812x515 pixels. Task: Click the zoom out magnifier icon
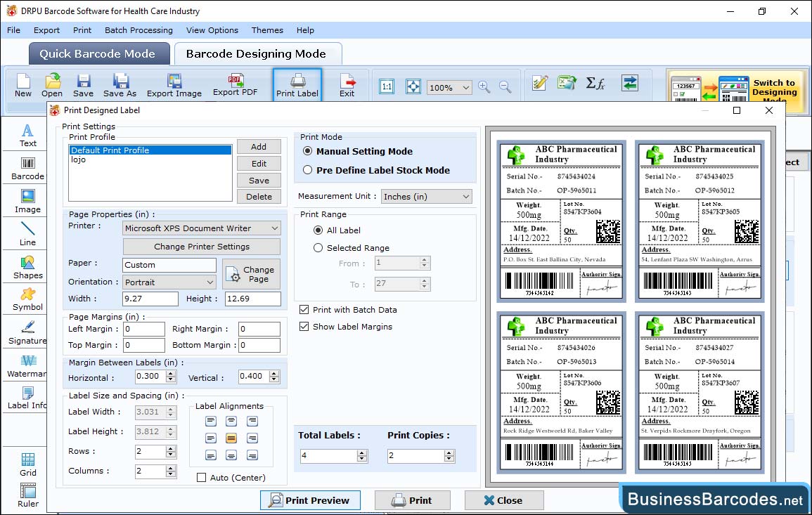click(x=505, y=87)
